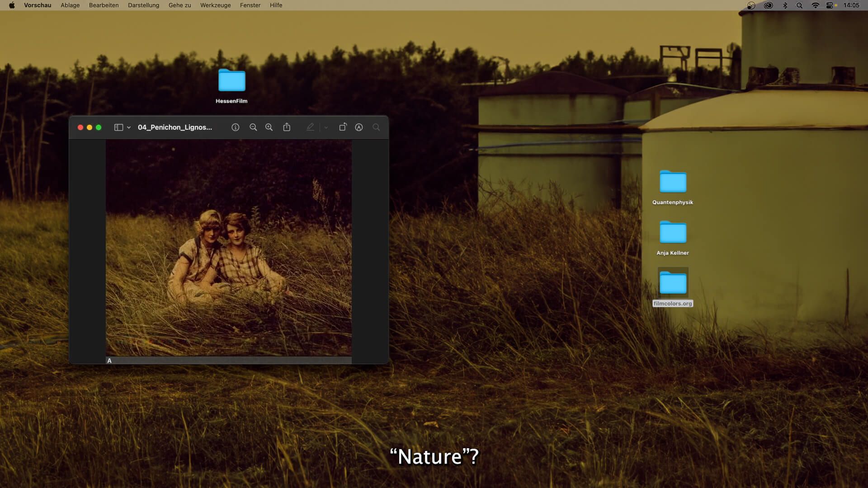Open the Fenster menu
The height and width of the screenshot is (488, 868).
250,5
